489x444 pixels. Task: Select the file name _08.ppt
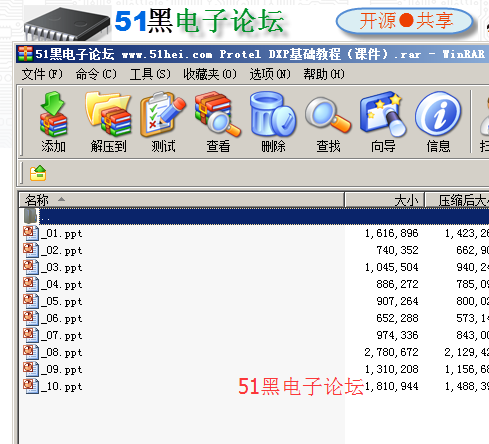point(62,352)
